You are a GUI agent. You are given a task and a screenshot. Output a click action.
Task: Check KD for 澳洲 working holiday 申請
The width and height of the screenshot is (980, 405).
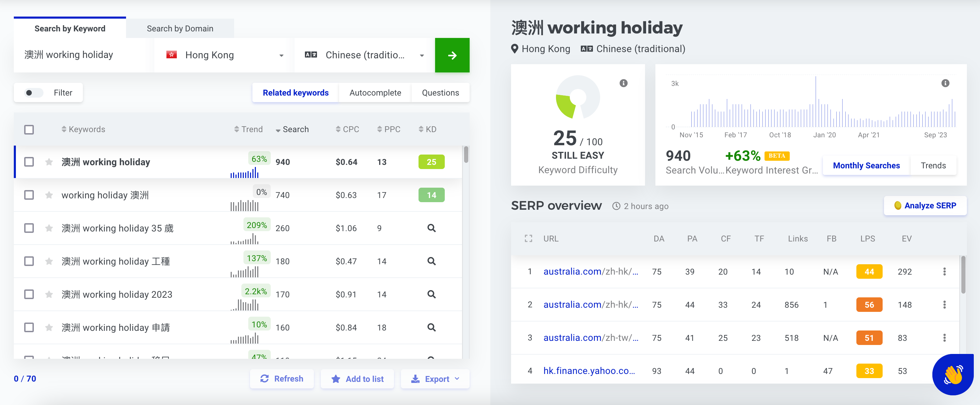431,327
